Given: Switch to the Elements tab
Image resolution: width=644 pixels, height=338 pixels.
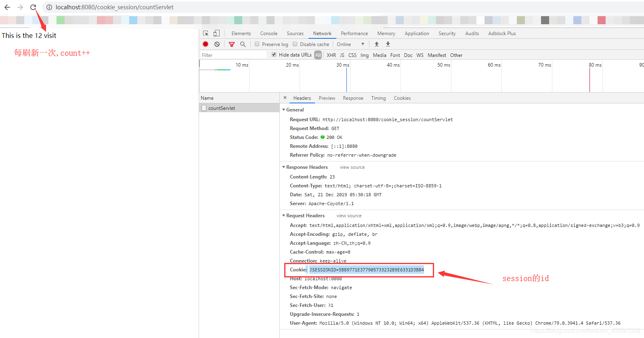Looking at the screenshot, I should pos(241,34).
